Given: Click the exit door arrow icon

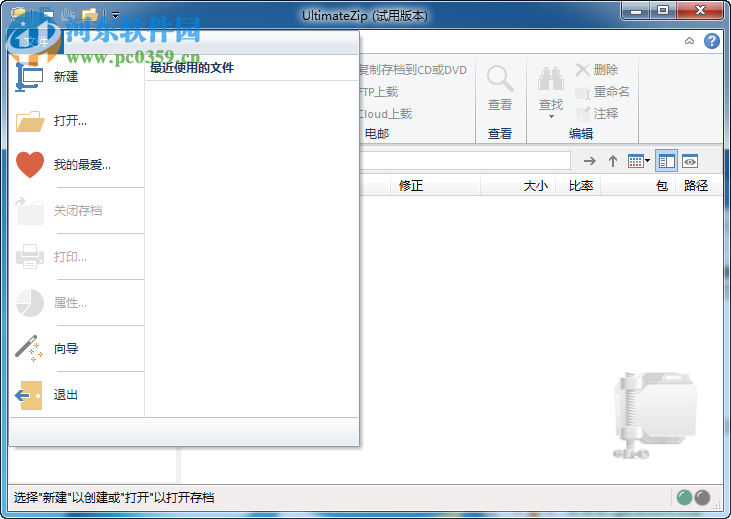Looking at the screenshot, I should click(x=28, y=395).
